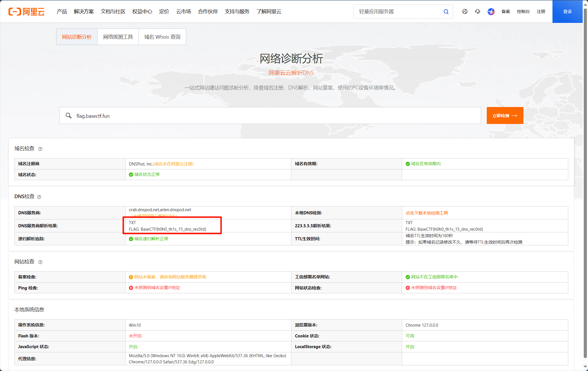
Task: Open the 权益中心 menu
Action: coord(142,12)
